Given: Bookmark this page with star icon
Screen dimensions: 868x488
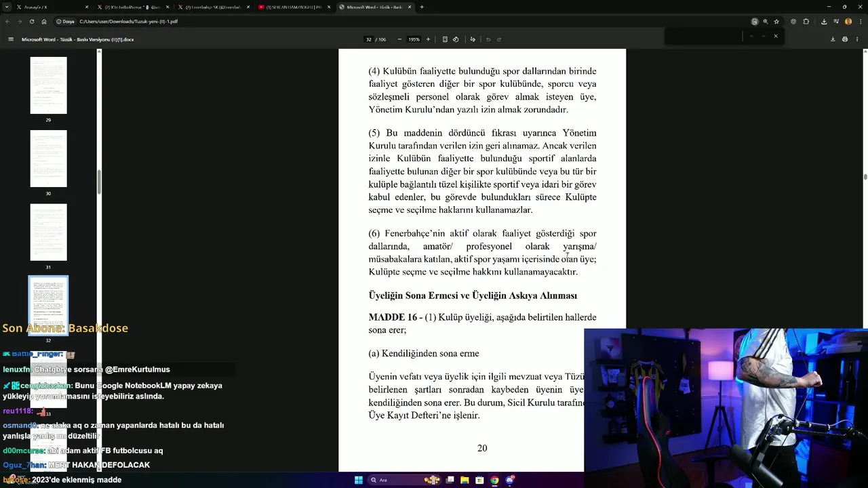Looking at the screenshot, I should click(x=776, y=22).
